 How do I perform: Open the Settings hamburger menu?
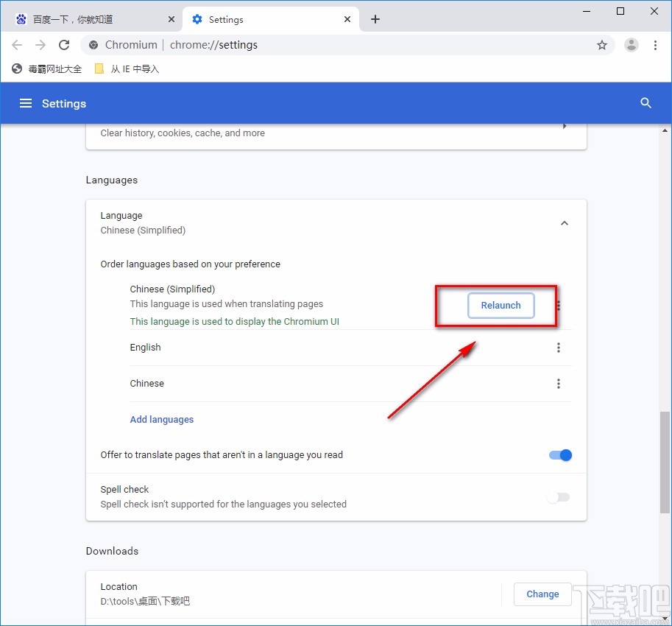point(26,104)
